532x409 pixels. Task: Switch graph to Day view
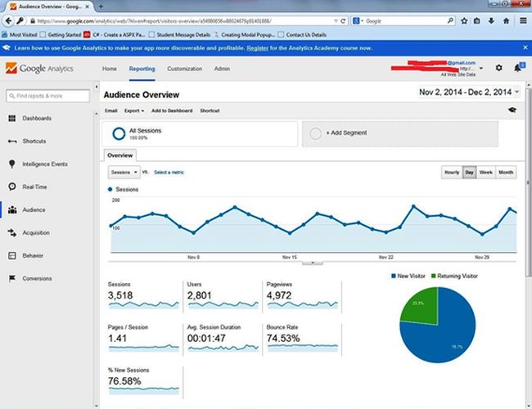coord(469,173)
